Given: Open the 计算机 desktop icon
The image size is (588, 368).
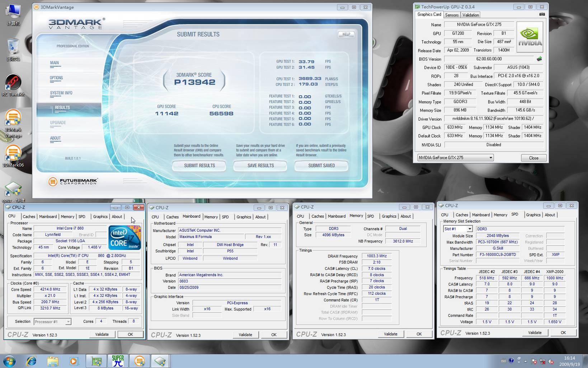Looking at the screenshot, I should (13, 14).
